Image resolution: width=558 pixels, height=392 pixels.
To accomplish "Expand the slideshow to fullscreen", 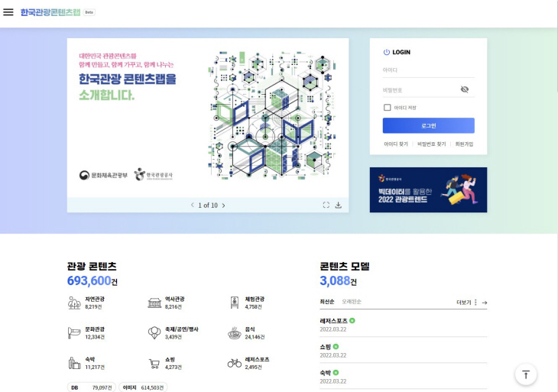I will [x=326, y=205].
